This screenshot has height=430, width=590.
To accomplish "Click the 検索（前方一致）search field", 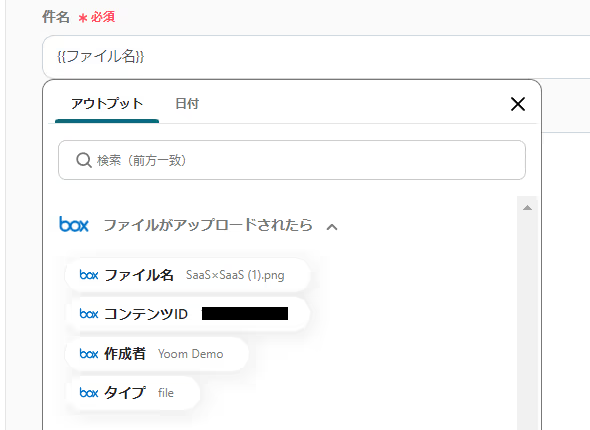I will (x=292, y=160).
